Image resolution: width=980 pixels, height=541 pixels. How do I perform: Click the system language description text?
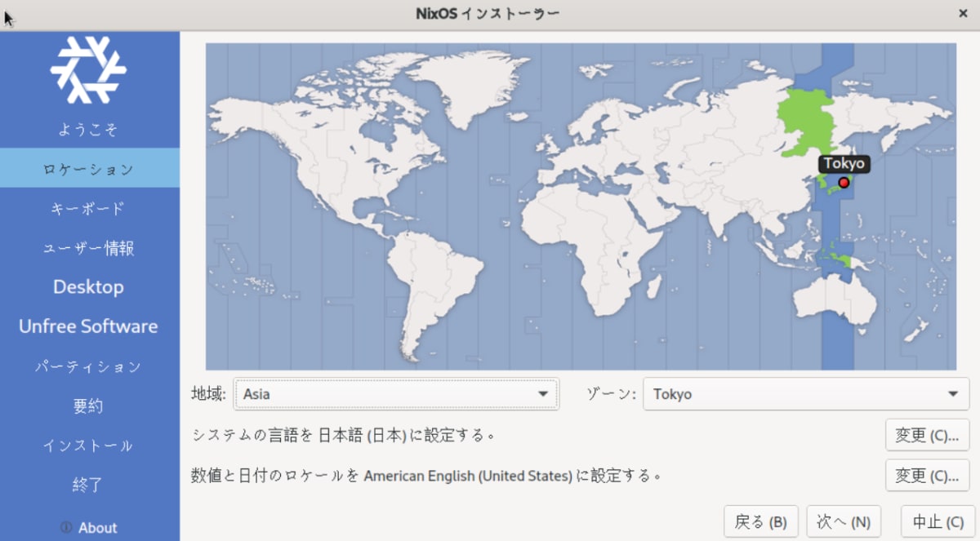point(344,435)
